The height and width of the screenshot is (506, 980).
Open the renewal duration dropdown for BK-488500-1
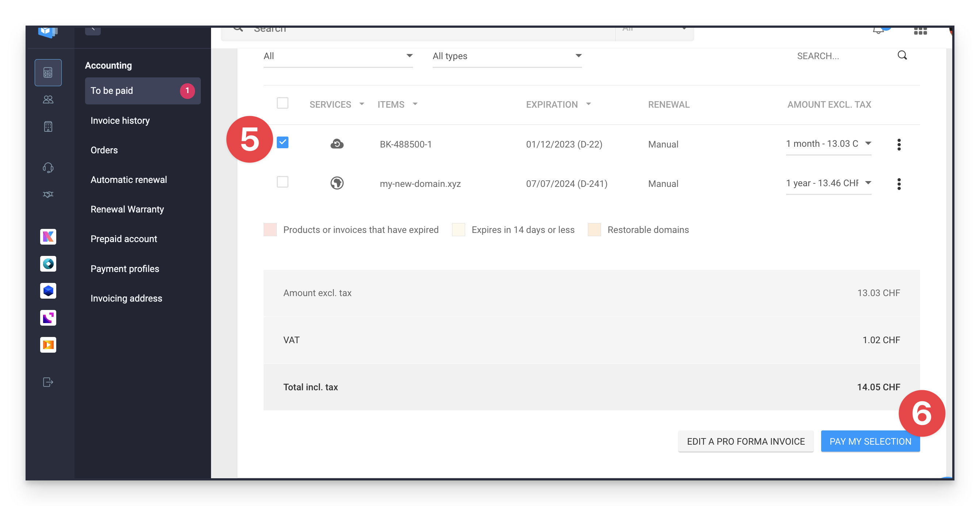tap(869, 143)
